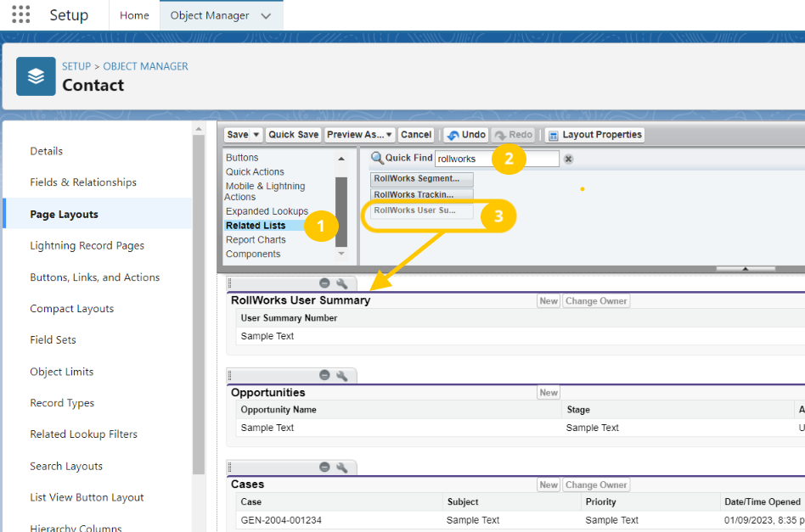
Task: Click the Quick Find input field
Action: (497, 159)
